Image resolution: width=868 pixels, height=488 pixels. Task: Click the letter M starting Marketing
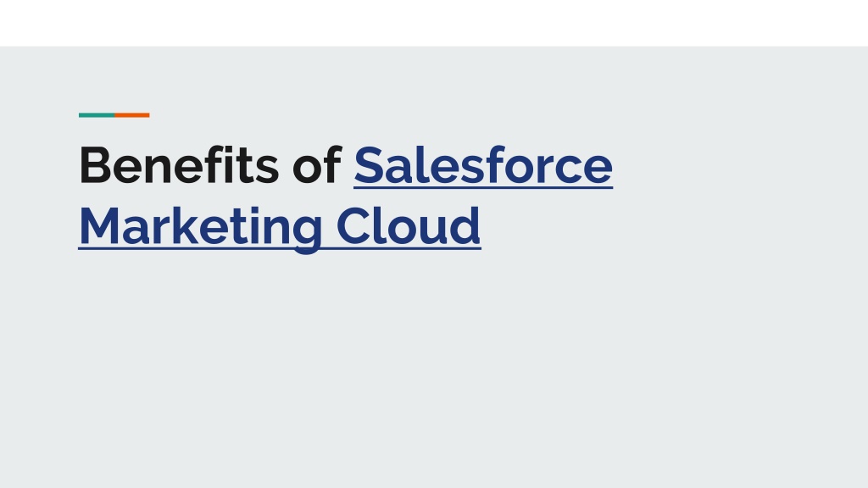pyautogui.click(x=100, y=225)
